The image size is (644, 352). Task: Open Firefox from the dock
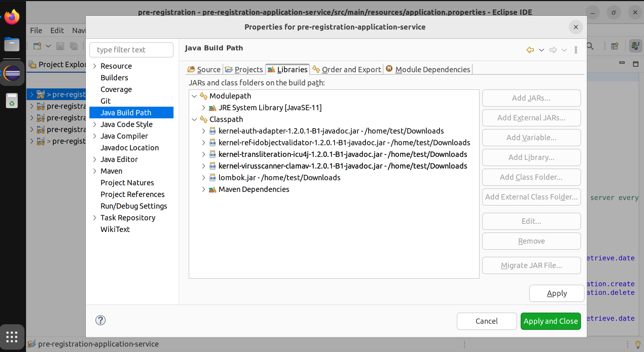click(x=12, y=17)
